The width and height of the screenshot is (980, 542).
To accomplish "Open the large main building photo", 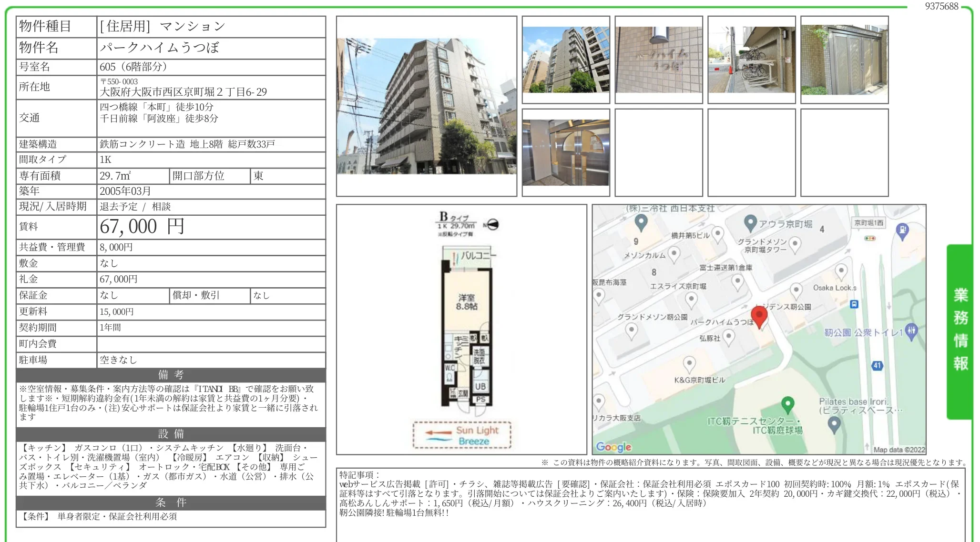I will 427,106.
